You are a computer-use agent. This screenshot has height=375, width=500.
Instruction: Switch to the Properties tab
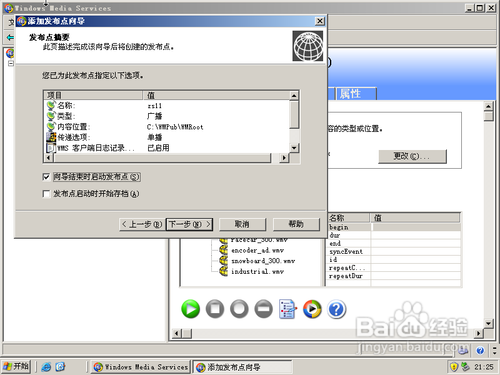(x=356, y=94)
